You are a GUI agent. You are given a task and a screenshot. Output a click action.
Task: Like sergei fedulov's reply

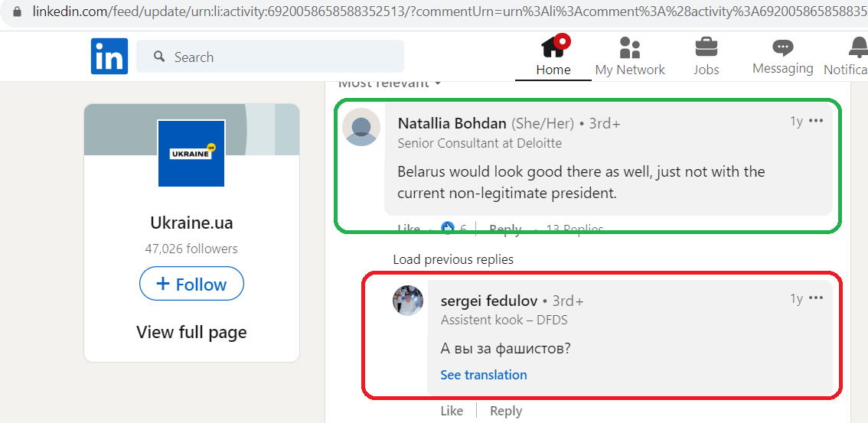452,411
